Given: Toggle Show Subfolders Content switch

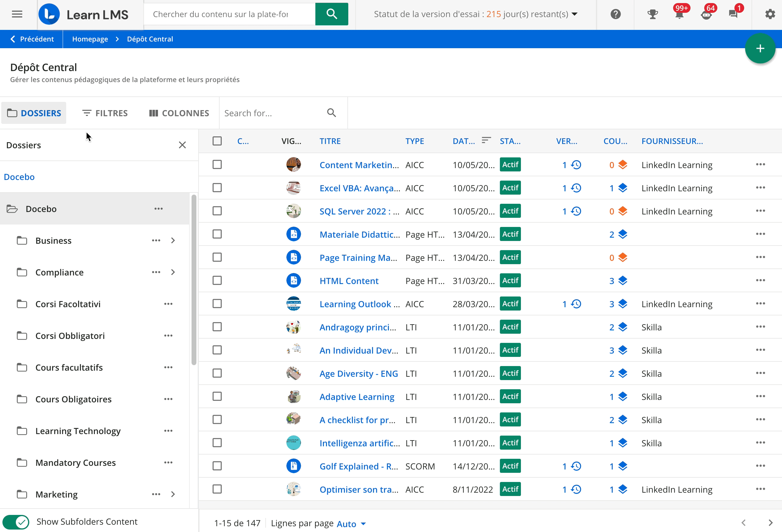Looking at the screenshot, I should [x=16, y=522].
